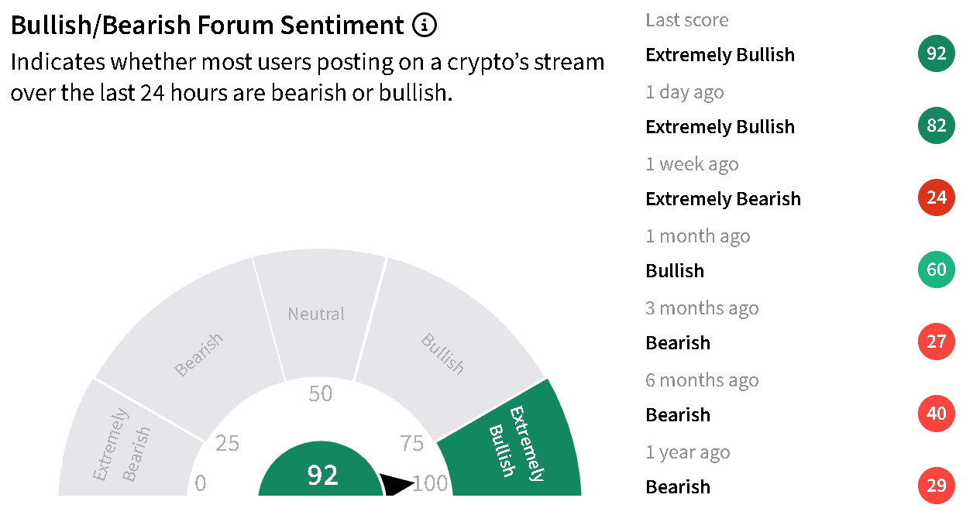This screenshot has height=522, width=980.
Task: Click the red 29 score badge
Action: tap(937, 486)
